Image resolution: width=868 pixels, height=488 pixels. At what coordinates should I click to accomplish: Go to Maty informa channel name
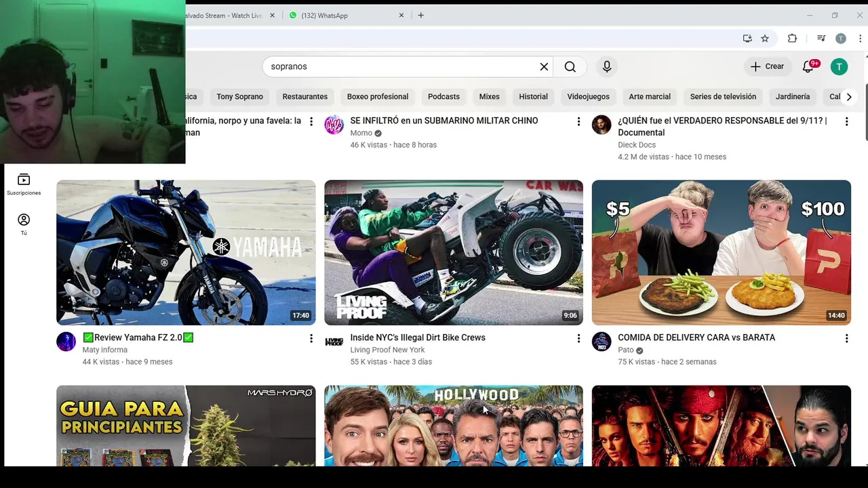coord(104,350)
